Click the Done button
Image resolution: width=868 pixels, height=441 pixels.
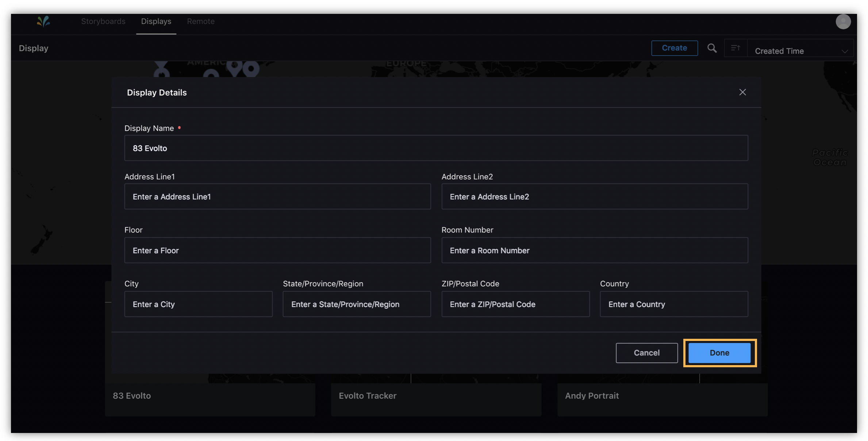[719, 353]
